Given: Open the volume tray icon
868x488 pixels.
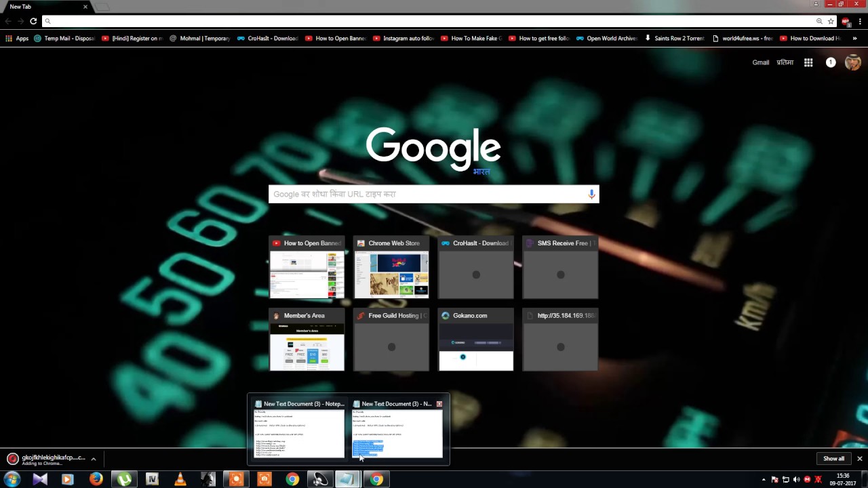Looking at the screenshot, I should click(797, 479).
